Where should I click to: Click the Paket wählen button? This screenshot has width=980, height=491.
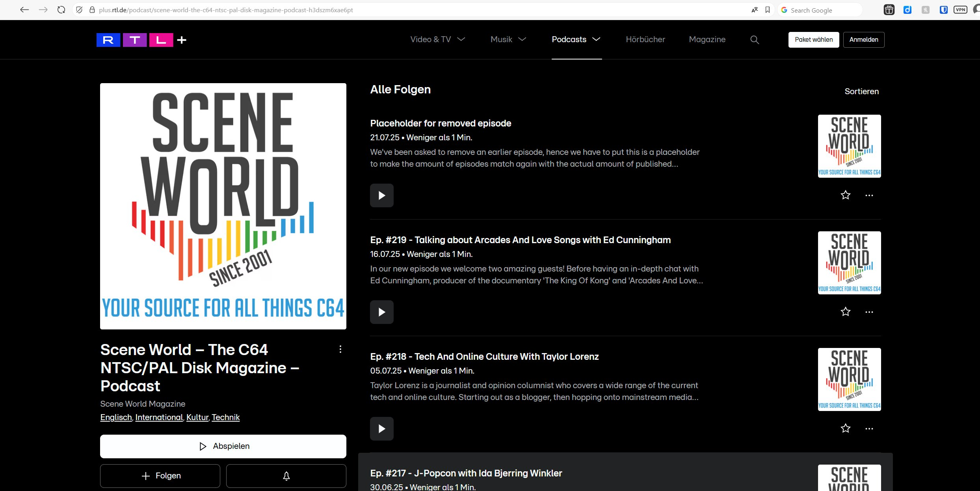(814, 40)
